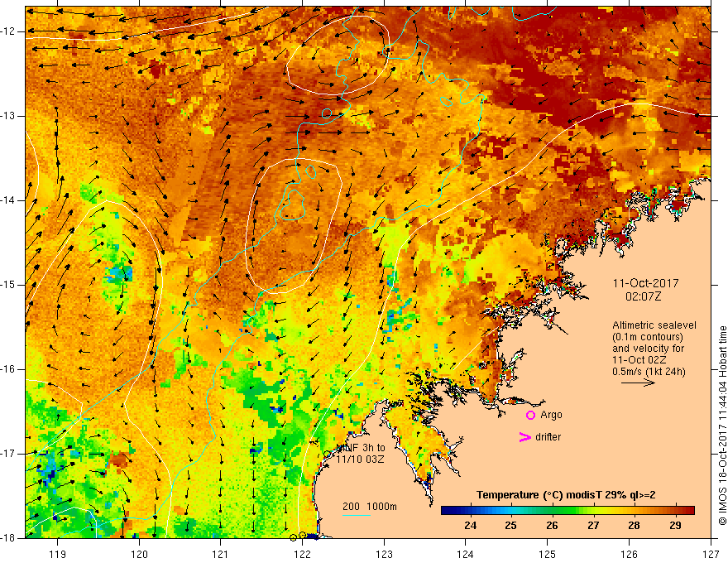This screenshot has height=563, width=728.
Task: Click the small ship marker circle beside MNF label
Action: coord(327,455)
